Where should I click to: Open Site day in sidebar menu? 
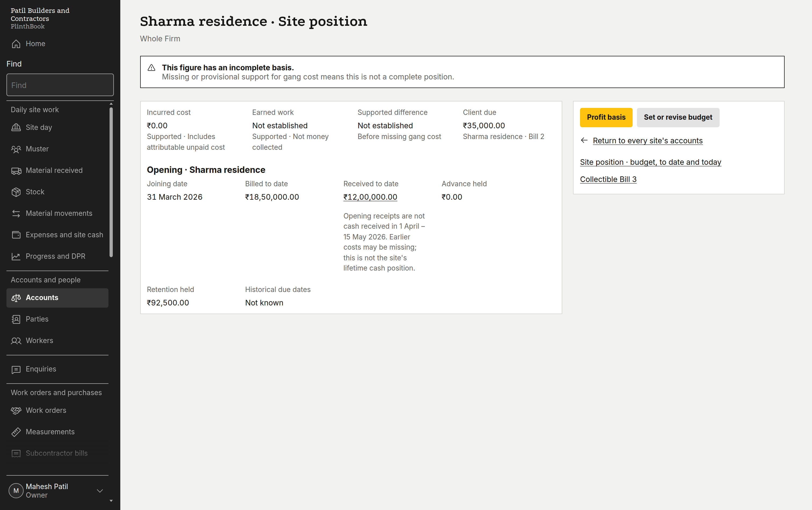tap(57, 127)
